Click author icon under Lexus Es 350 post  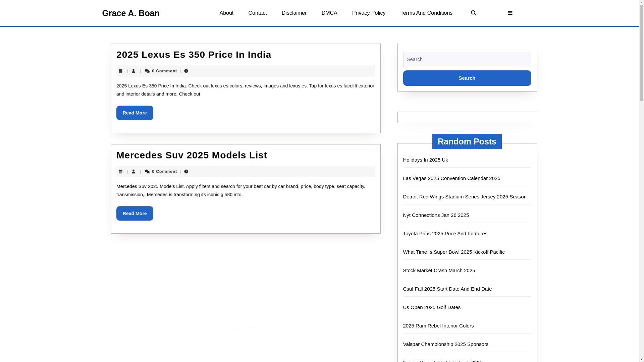point(133,71)
